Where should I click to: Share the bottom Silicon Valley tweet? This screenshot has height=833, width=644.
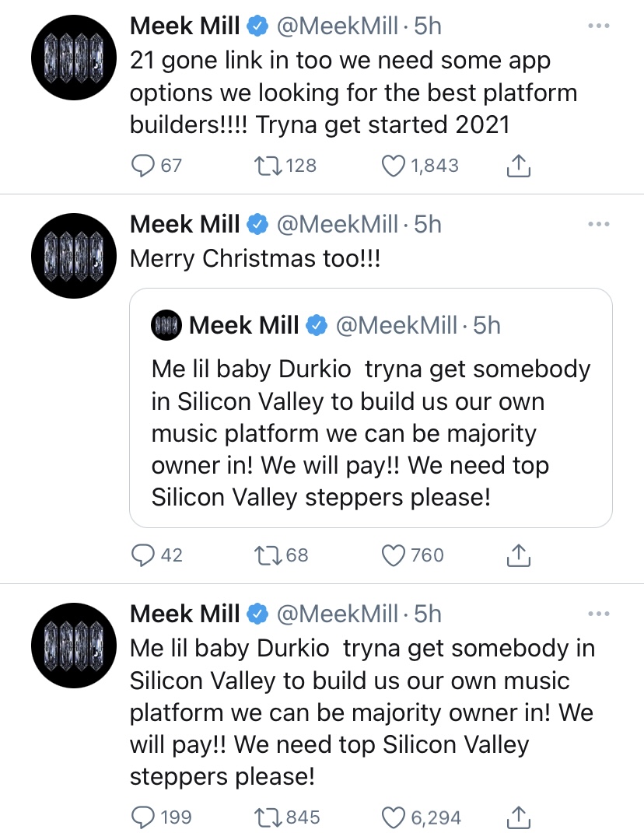518,817
